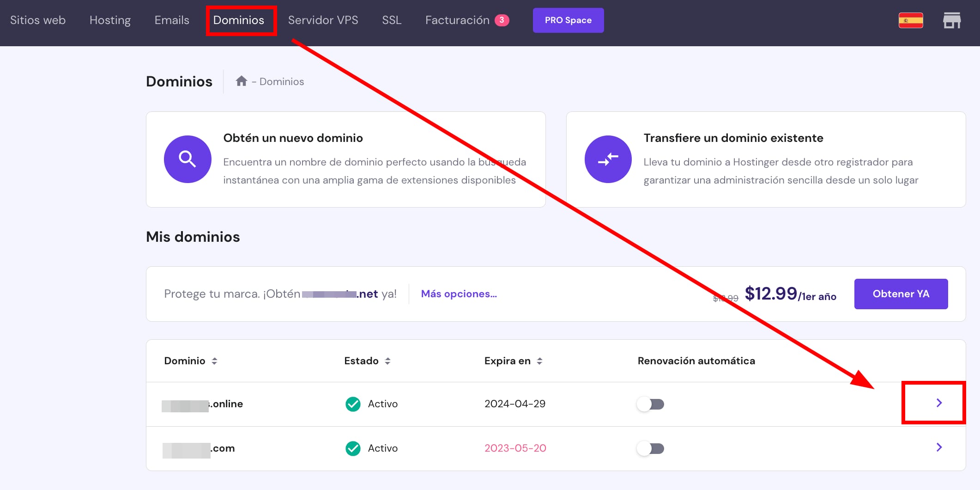Sort the table by Dominio column
This screenshot has height=490, width=980.
click(x=214, y=361)
